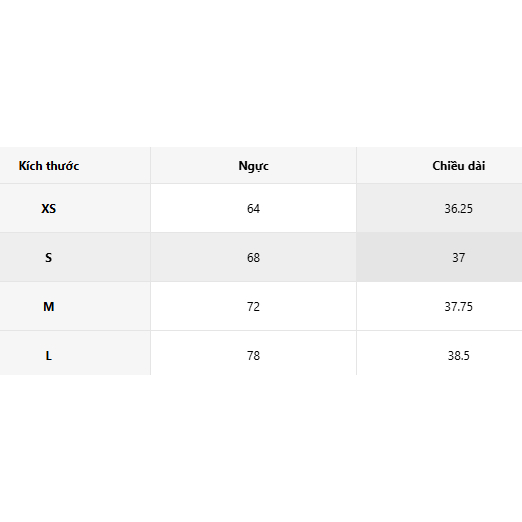Click the chest value 68 cell
Viewport: 522px width, 522px height.
tap(253, 258)
